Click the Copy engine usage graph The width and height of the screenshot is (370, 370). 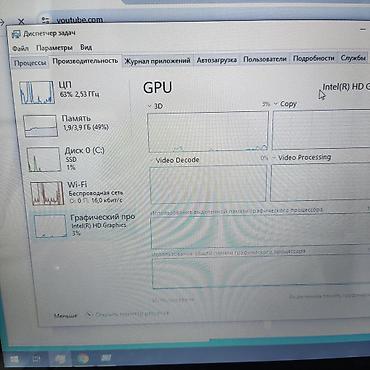click(x=321, y=129)
